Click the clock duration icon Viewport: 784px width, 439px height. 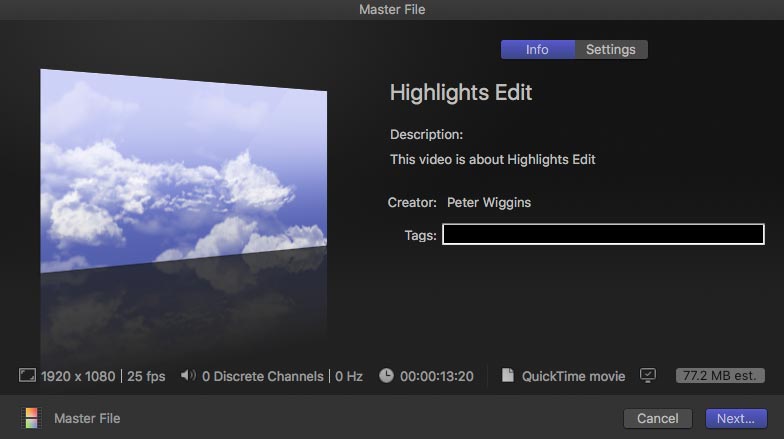(x=386, y=376)
